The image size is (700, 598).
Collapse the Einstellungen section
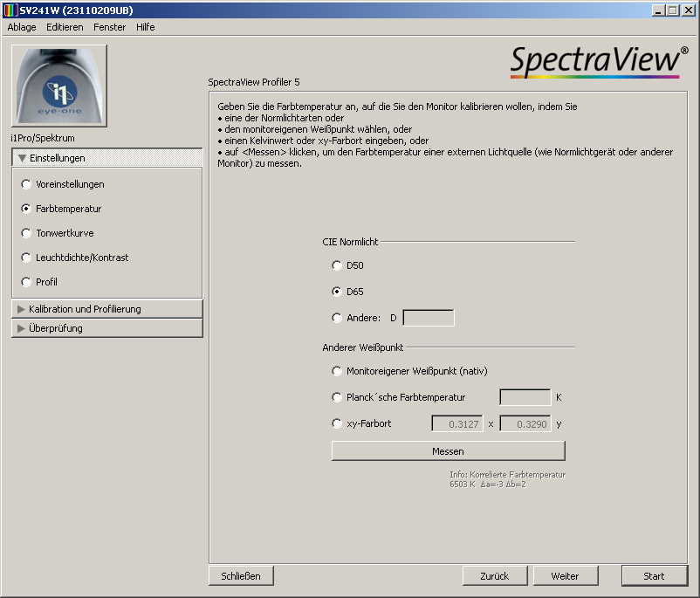click(x=107, y=158)
